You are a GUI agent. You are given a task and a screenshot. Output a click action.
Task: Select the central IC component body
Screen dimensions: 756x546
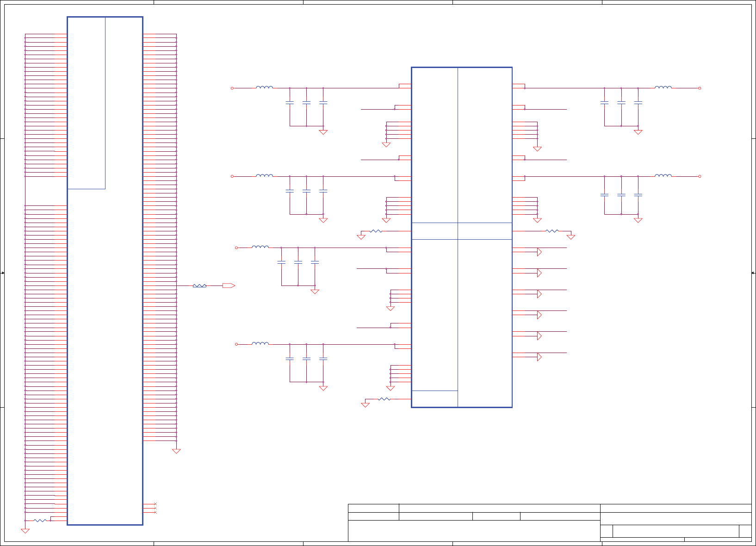pos(462,237)
